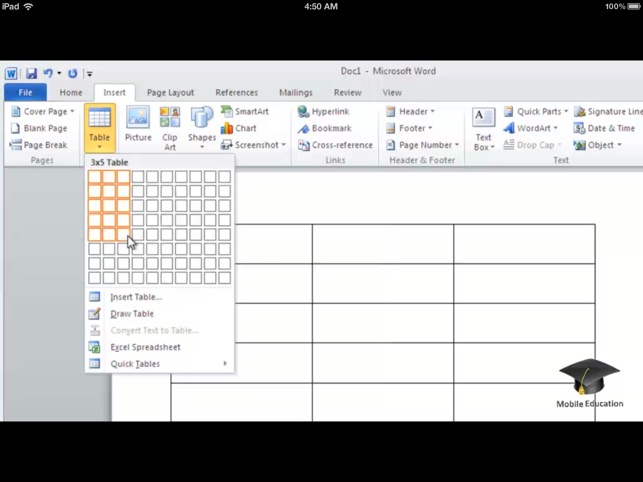Open the File tab
Screen dimensions: 643x482
pos(25,92)
